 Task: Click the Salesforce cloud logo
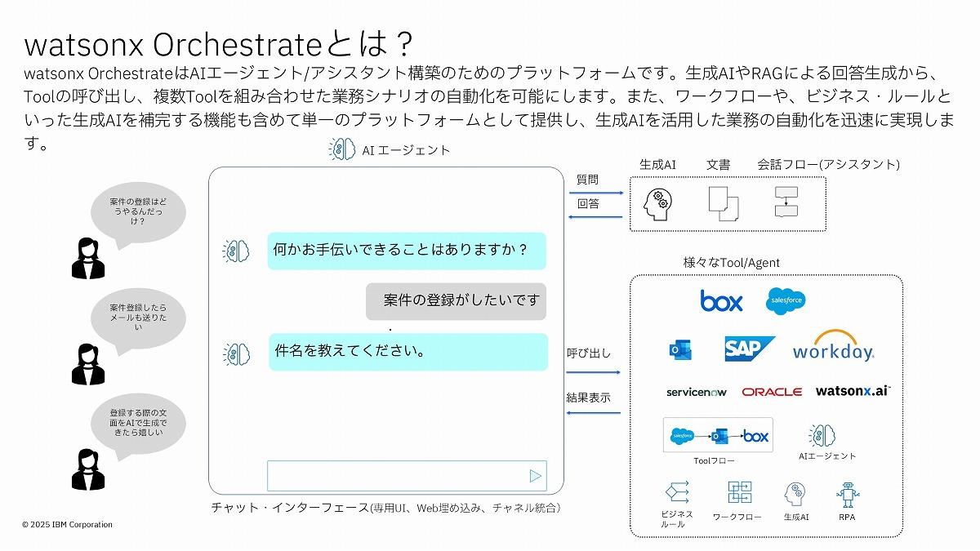pos(786,301)
